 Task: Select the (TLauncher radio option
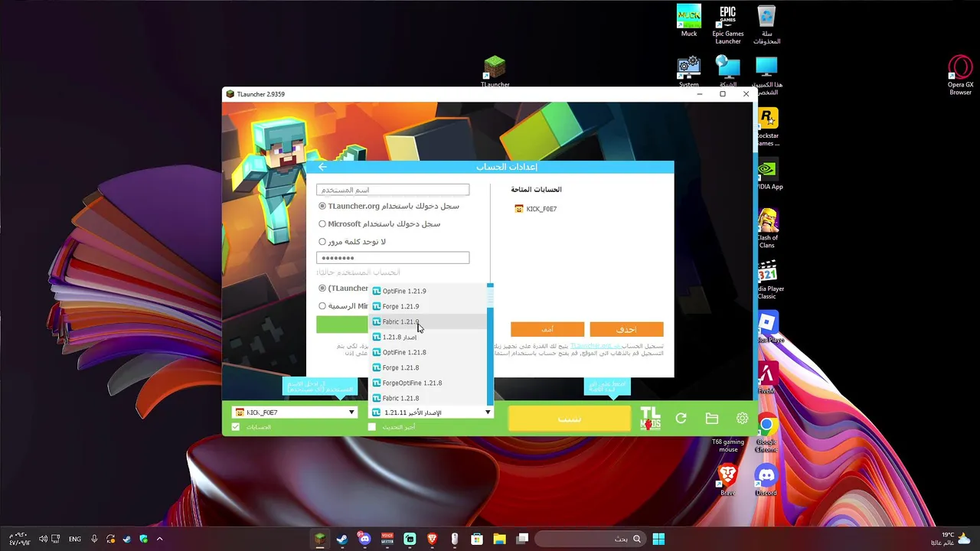click(x=322, y=289)
